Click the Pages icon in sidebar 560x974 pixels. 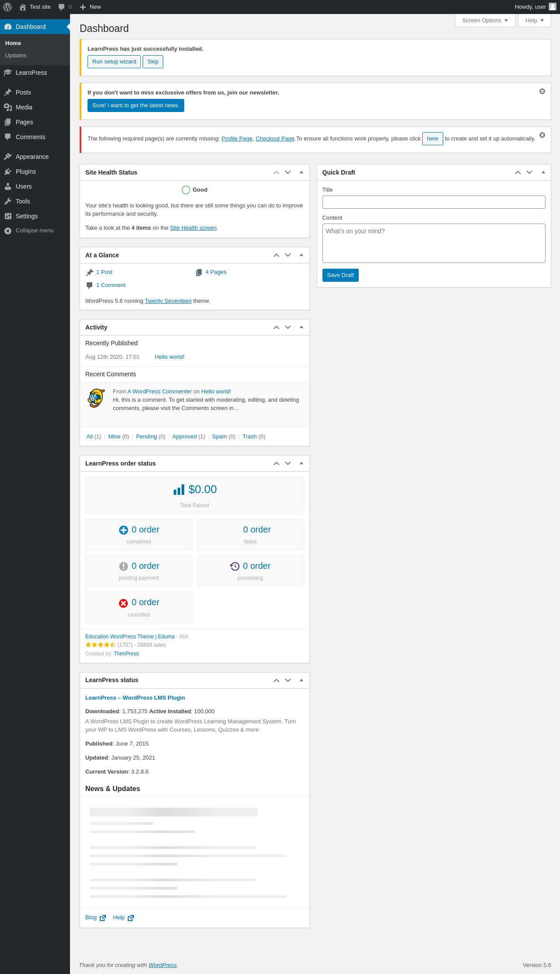click(8, 122)
